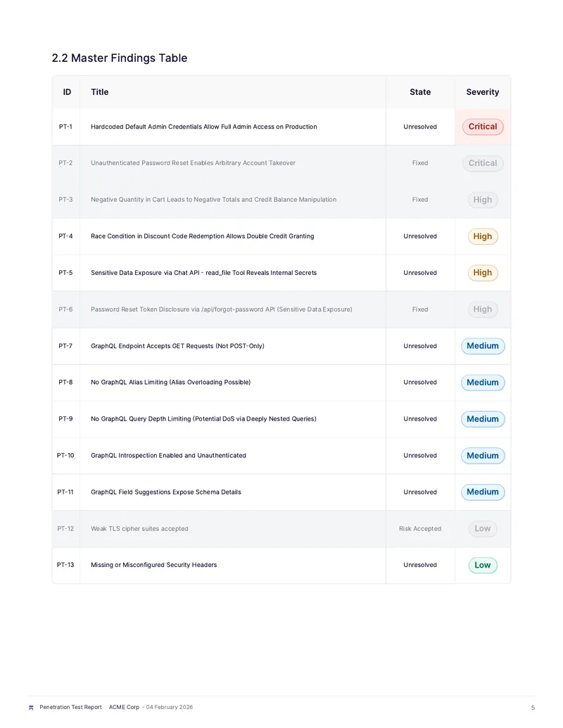Click the Medium badge for PT-7
This screenshot has width=563, height=728.
(483, 346)
